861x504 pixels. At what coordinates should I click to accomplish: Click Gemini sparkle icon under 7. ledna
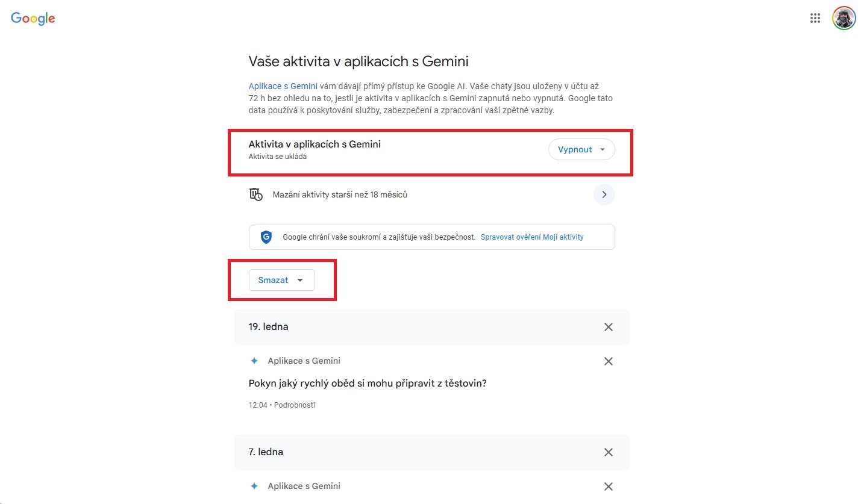point(254,486)
